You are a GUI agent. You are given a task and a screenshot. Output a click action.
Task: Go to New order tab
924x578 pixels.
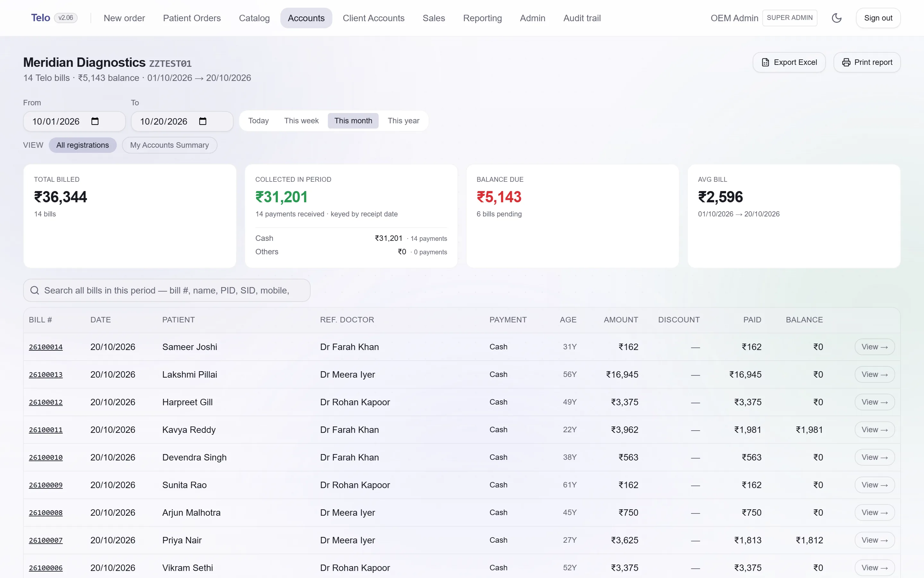[124, 18]
